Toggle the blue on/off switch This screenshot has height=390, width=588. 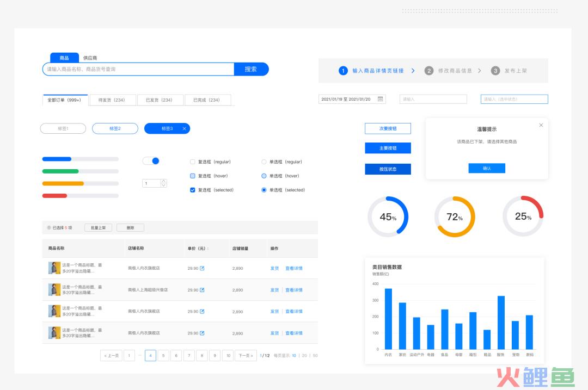pyautogui.click(x=151, y=161)
